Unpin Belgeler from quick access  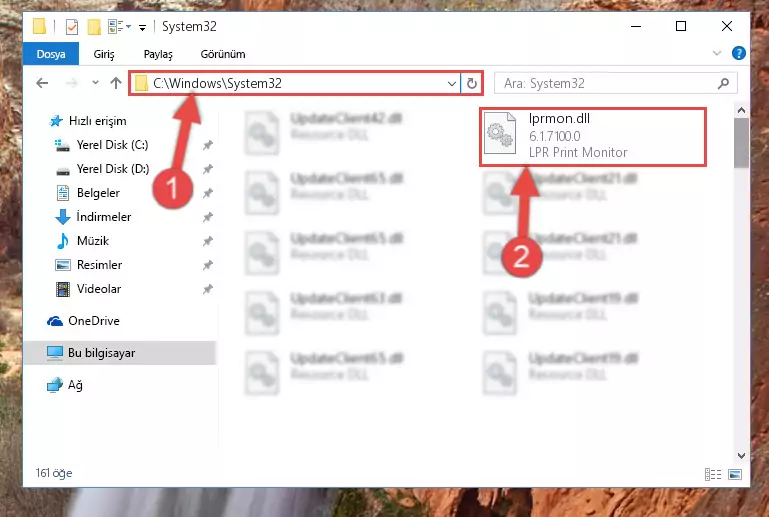[x=208, y=193]
